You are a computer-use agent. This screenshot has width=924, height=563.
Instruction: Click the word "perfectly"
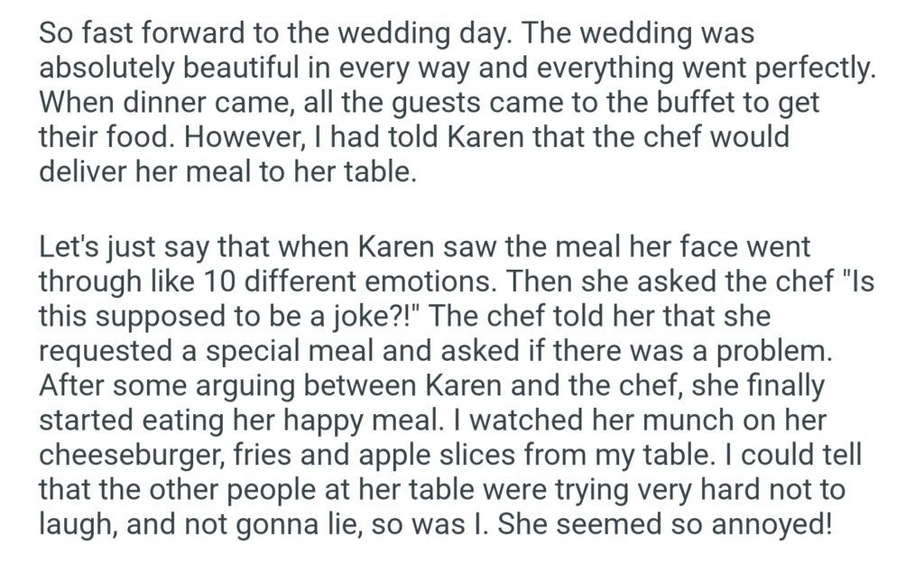[816, 69]
